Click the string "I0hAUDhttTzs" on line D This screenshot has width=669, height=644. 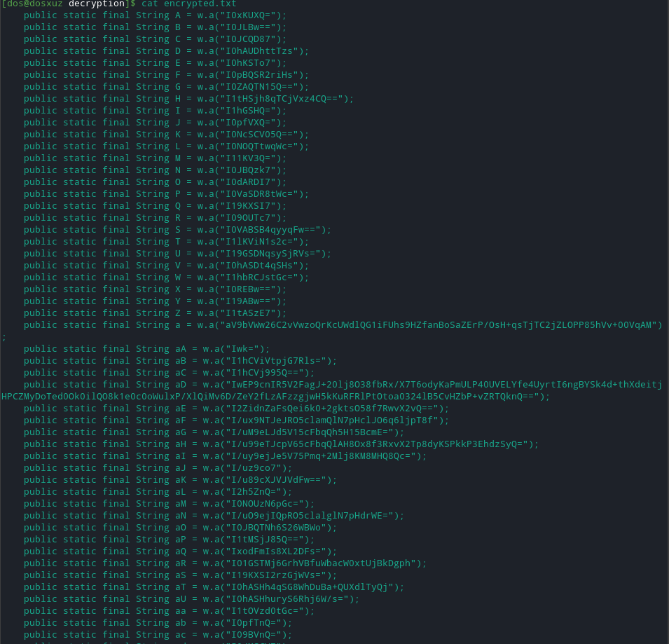click(259, 51)
